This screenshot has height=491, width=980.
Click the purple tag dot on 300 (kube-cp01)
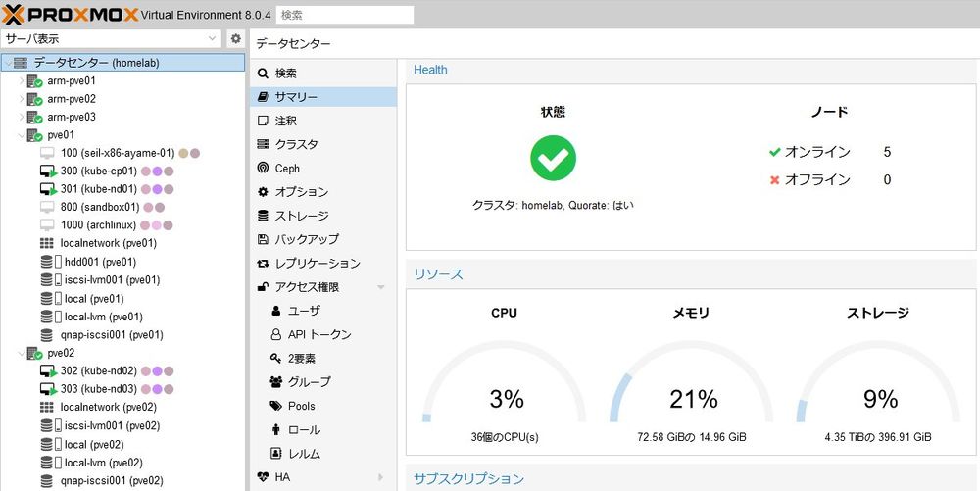pyautogui.click(x=158, y=172)
